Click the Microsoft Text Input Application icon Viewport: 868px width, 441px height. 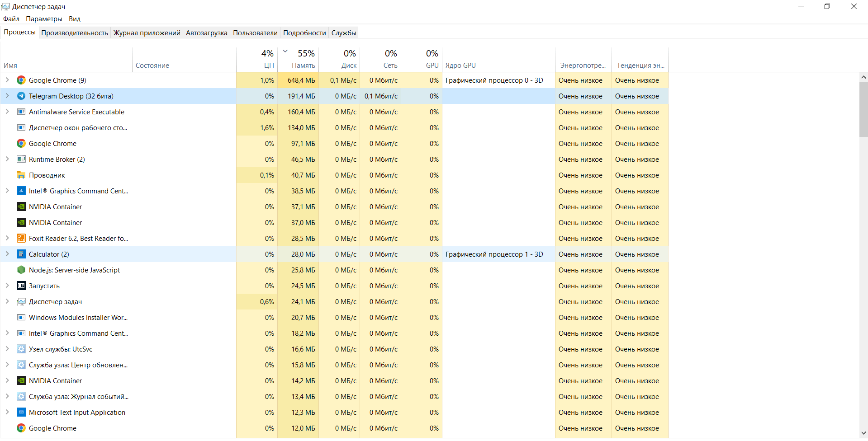point(21,413)
